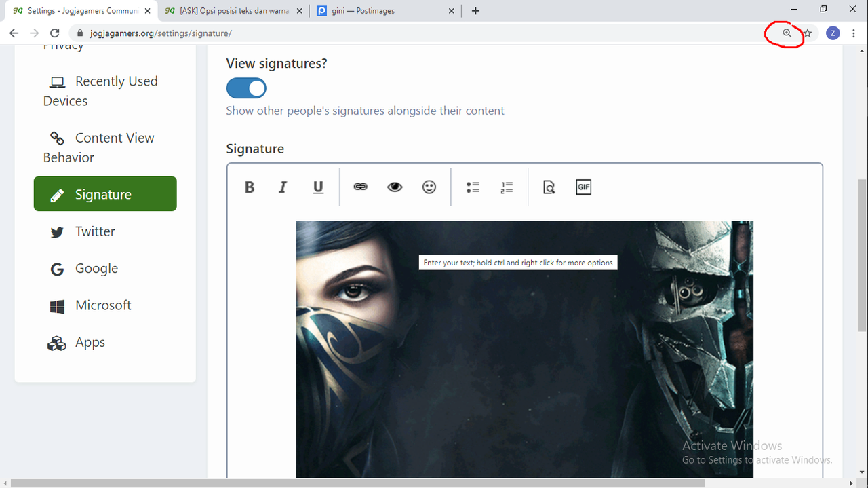Open Recently Used Devices settings
Screen dimensions: 868x488
[x=100, y=91]
